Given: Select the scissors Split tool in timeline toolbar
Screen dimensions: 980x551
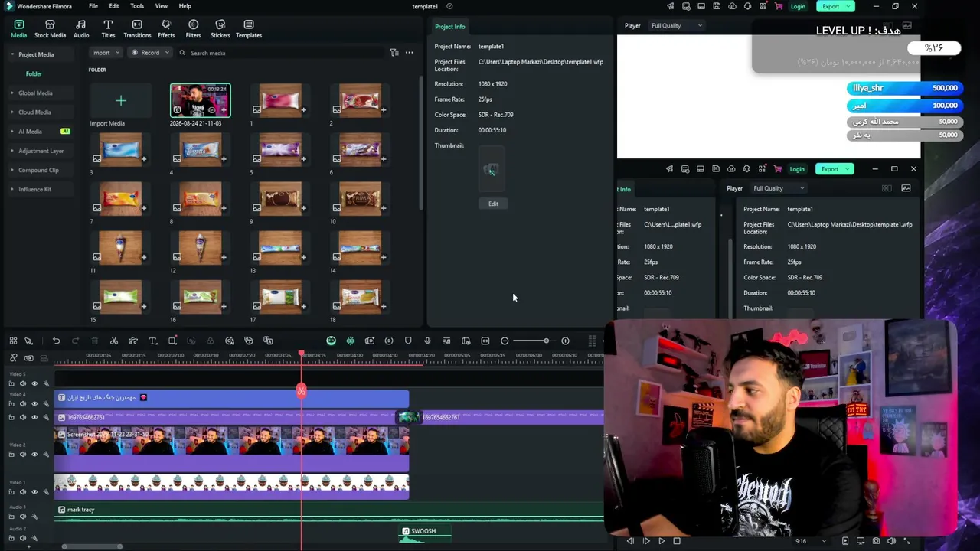Looking at the screenshot, I should (x=114, y=341).
